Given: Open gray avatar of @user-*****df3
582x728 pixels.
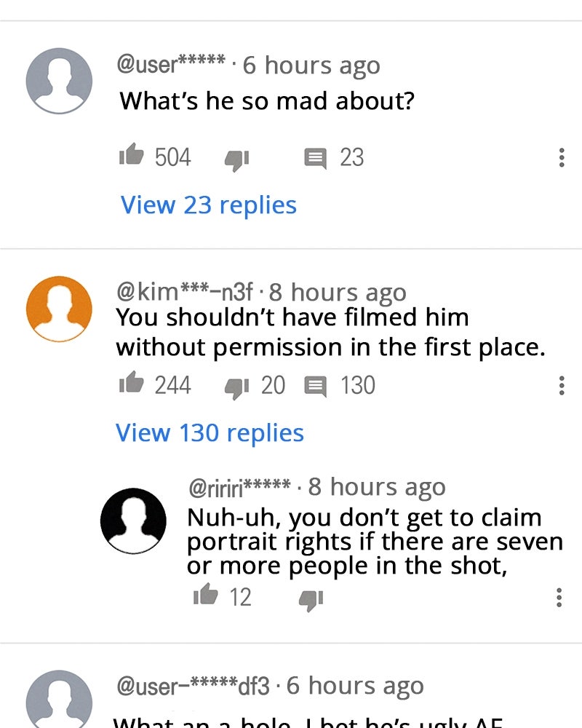Looking at the screenshot, I should point(59,700).
